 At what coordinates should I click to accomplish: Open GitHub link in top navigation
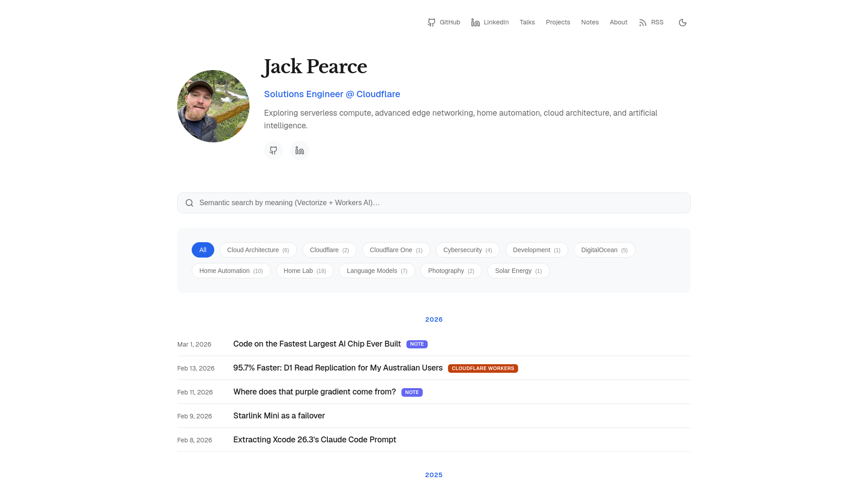tap(444, 23)
